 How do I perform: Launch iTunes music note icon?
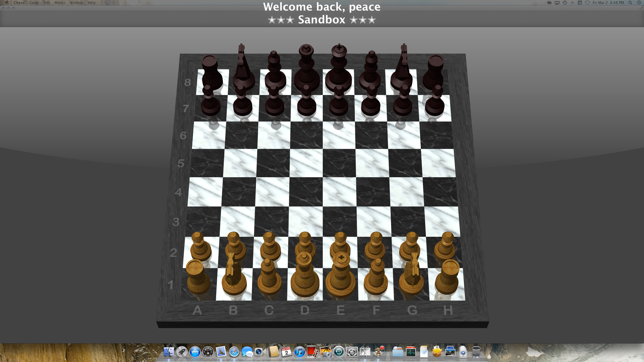[x=300, y=352]
